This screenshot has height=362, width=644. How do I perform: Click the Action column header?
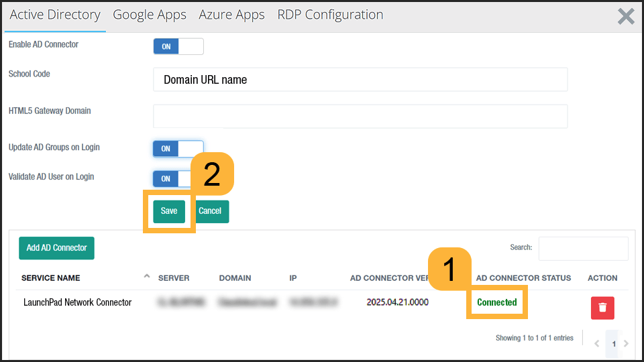click(602, 278)
